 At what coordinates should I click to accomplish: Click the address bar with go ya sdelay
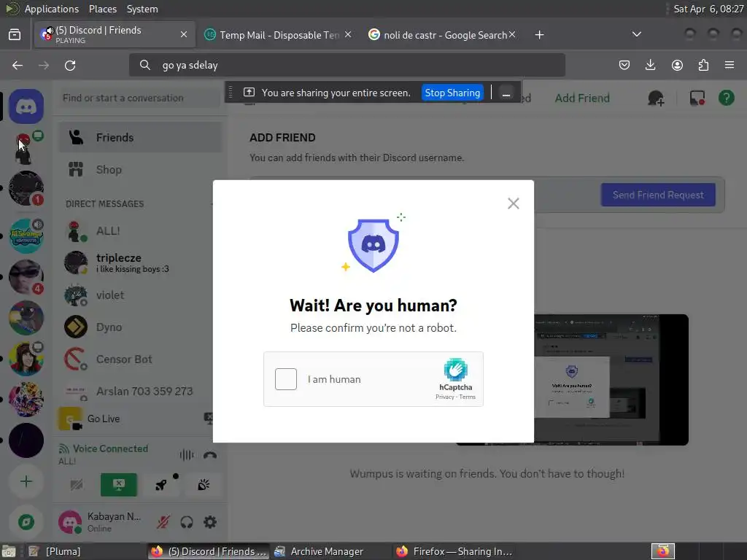(347, 65)
